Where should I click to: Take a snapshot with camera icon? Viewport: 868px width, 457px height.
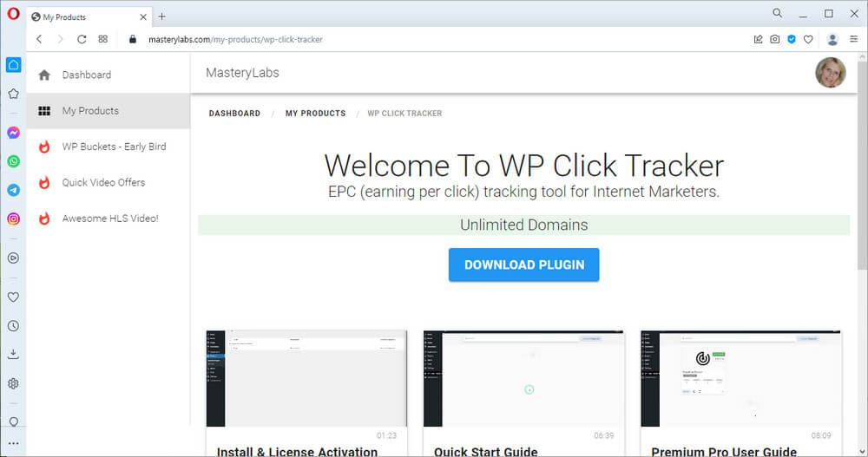[x=774, y=39]
